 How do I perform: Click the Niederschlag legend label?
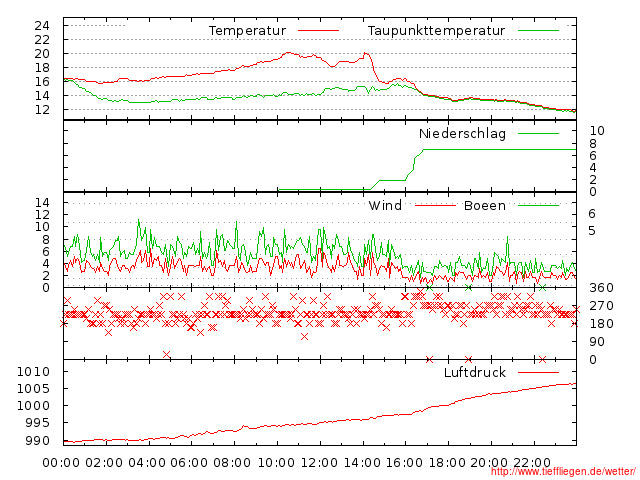click(462, 133)
